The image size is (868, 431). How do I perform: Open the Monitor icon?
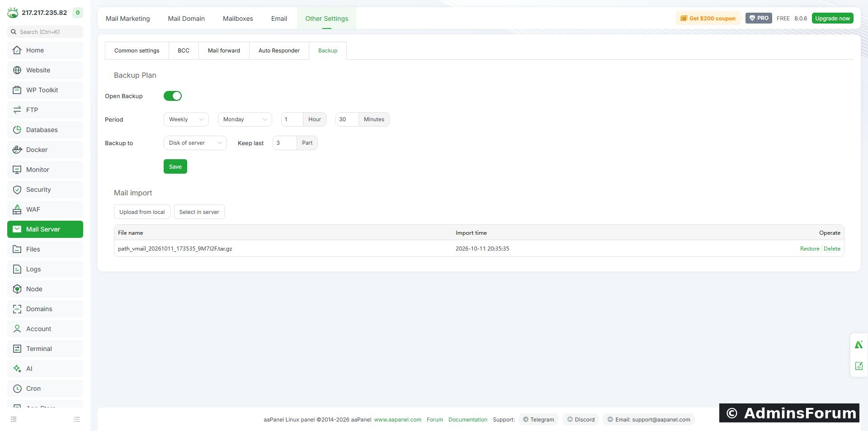pyautogui.click(x=17, y=170)
